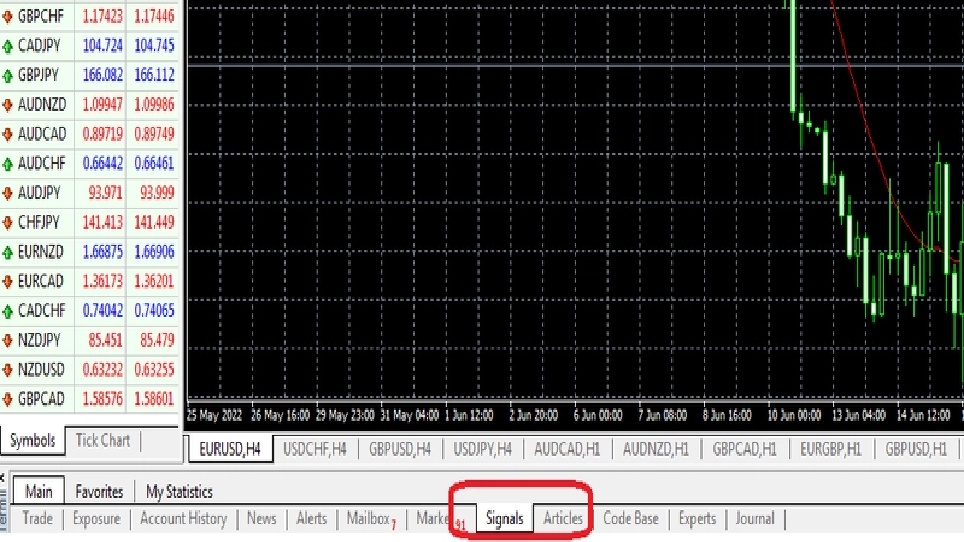Switch to the Tick Chart tab
Viewport: 964px width, 542px height.
pyautogui.click(x=103, y=441)
